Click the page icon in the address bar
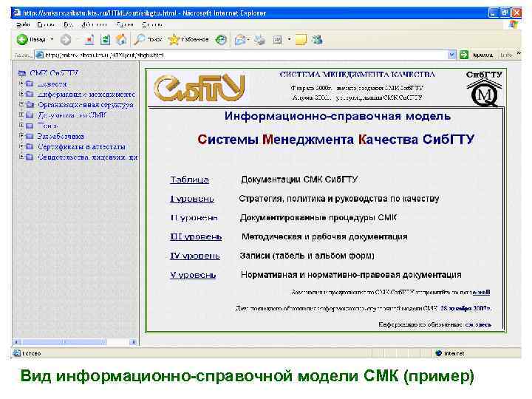532x399 pixels. (x=40, y=55)
